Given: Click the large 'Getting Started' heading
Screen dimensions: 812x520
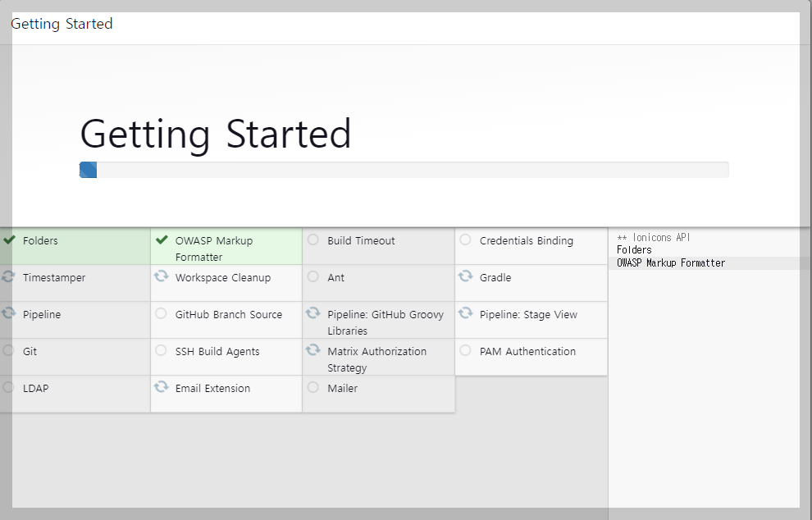Looking at the screenshot, I should (216, 135).
